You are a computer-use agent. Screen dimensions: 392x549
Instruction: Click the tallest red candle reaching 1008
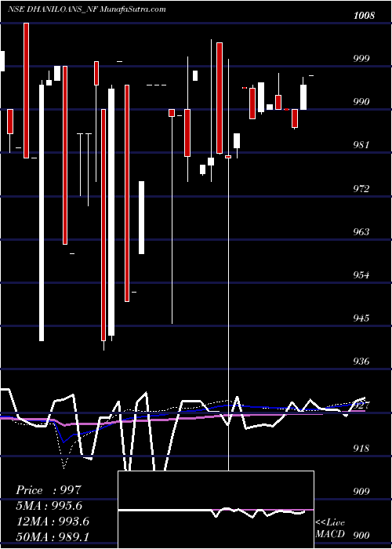click(26, 90)
